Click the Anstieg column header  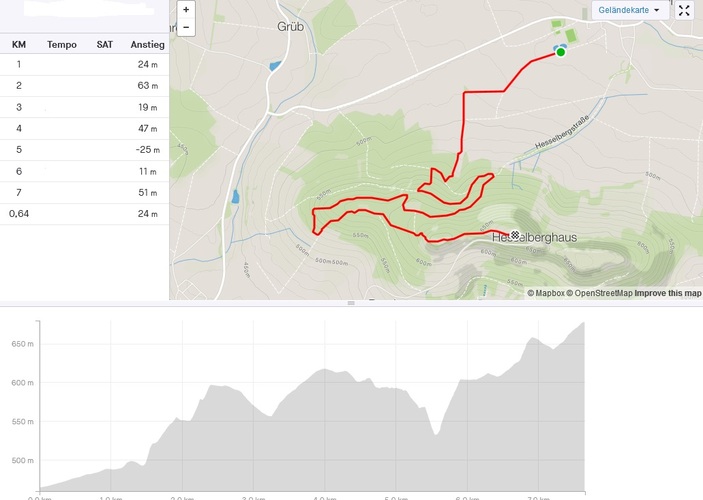click(147, 44)
